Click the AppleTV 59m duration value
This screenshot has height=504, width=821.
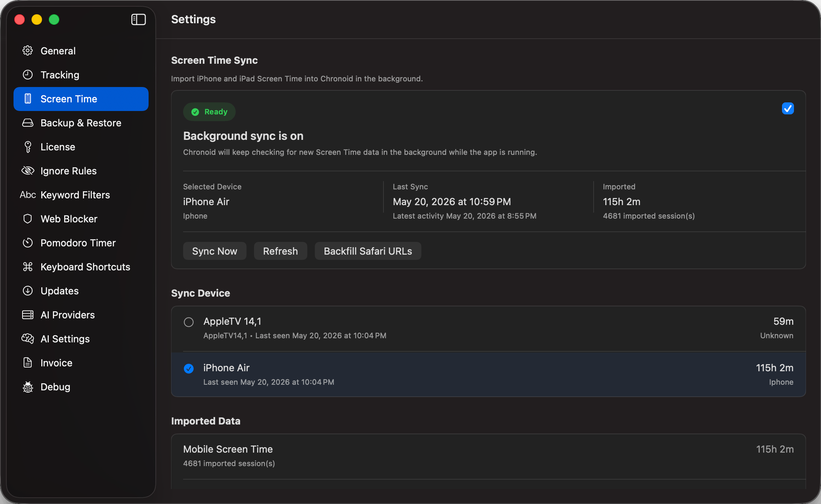tap(783, 321)
